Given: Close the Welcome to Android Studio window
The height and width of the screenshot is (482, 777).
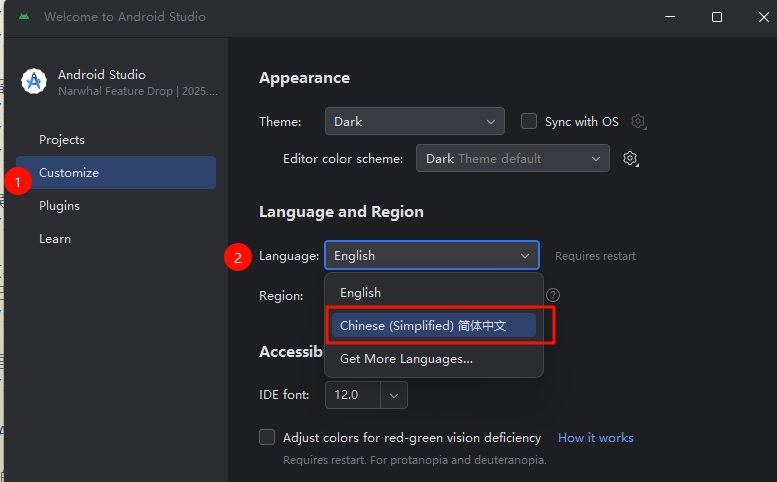Looking at the screenshot, I should point(764,17).
